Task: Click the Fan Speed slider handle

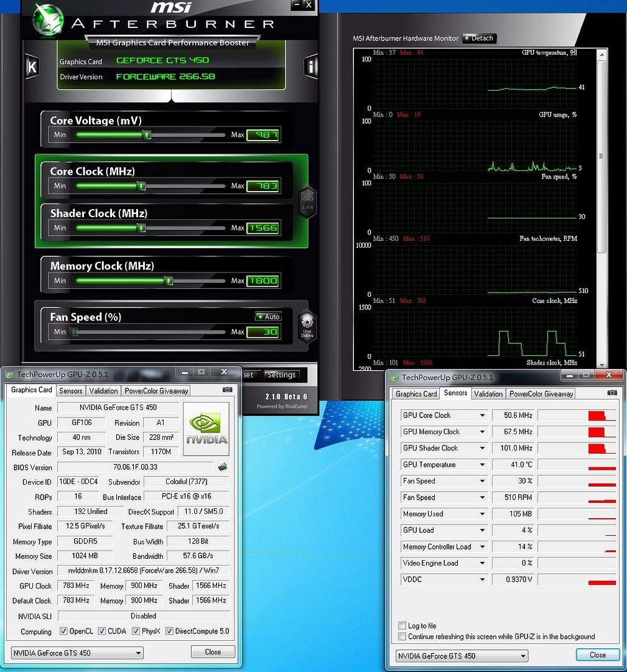Action: point(75,332)
